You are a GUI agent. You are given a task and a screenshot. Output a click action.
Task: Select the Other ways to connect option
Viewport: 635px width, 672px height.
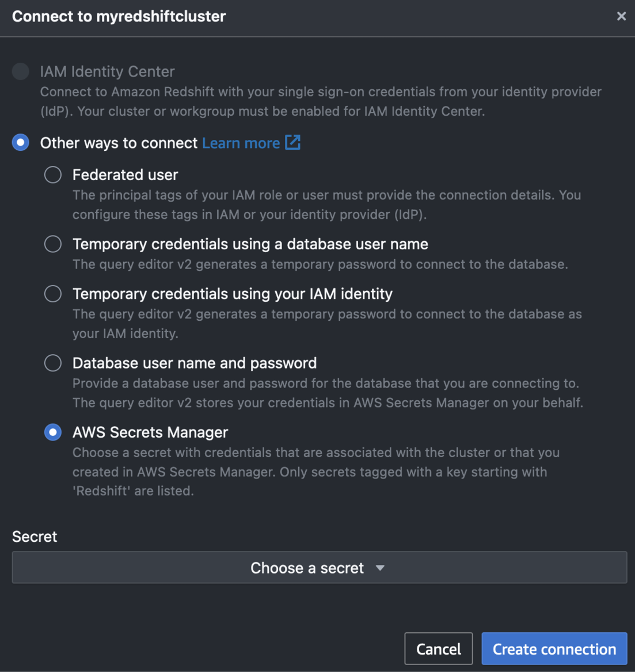point(20,142)
